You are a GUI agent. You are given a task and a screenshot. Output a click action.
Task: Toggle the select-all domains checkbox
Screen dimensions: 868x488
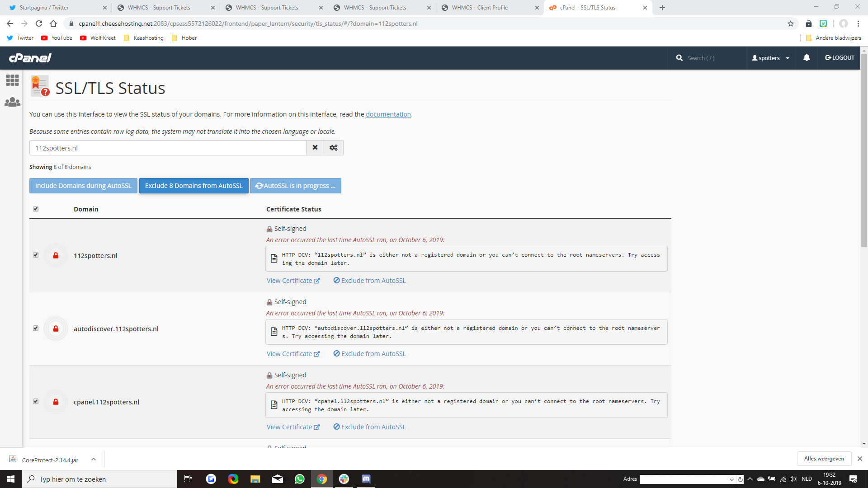pos(36,209)
